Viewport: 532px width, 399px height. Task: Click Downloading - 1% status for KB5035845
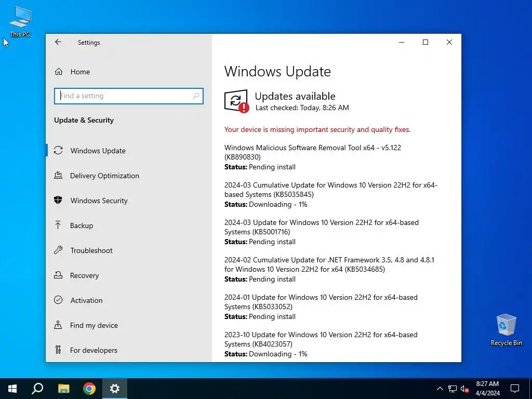tap(278, 205)
